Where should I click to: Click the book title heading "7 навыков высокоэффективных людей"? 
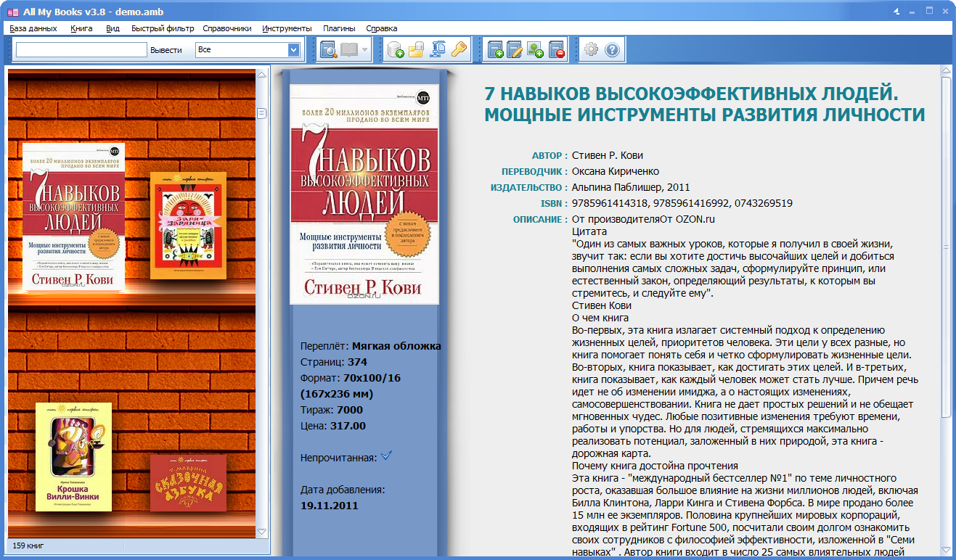704,104
